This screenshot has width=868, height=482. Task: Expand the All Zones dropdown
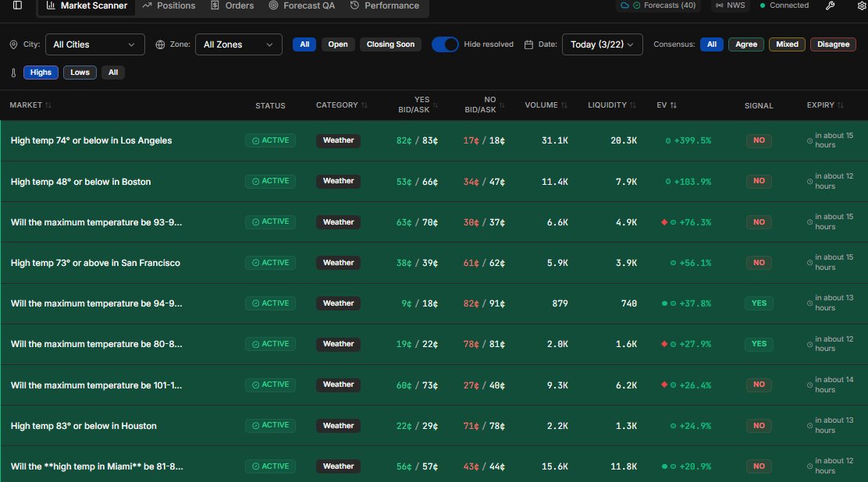(239, 44)
